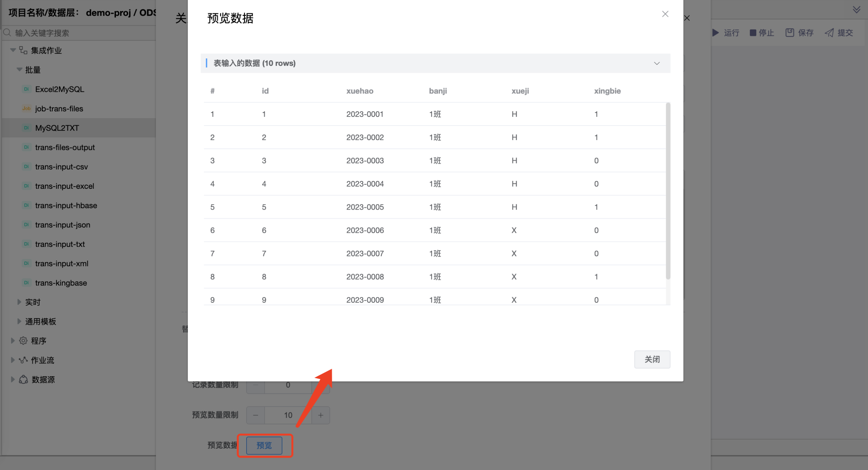Decrease 记录数量限制 with the minus button
The height and width of the screenshot is (470, 868).
pyautogui.click(x=256, y=386)
